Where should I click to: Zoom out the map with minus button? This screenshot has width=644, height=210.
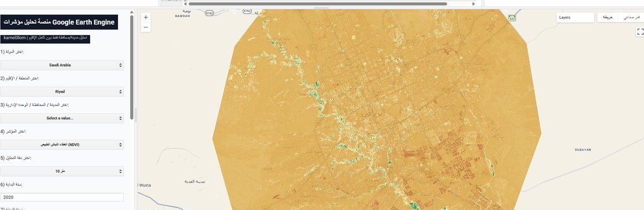coord(146,27)
